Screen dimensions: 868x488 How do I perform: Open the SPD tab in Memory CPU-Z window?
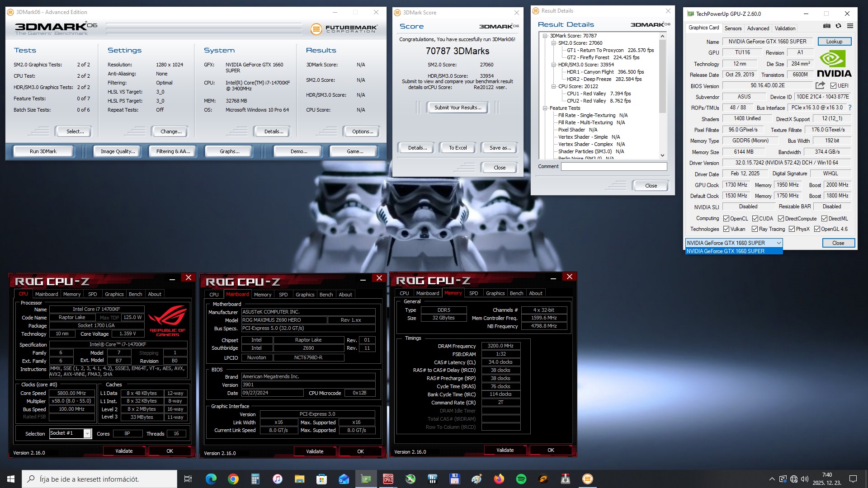coord(473,293)
